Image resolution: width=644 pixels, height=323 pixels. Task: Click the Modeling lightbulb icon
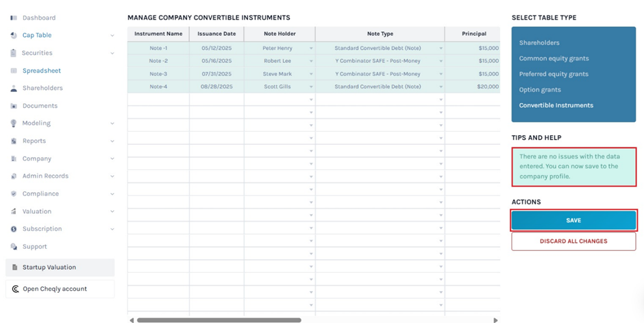(x=14, y=123)
